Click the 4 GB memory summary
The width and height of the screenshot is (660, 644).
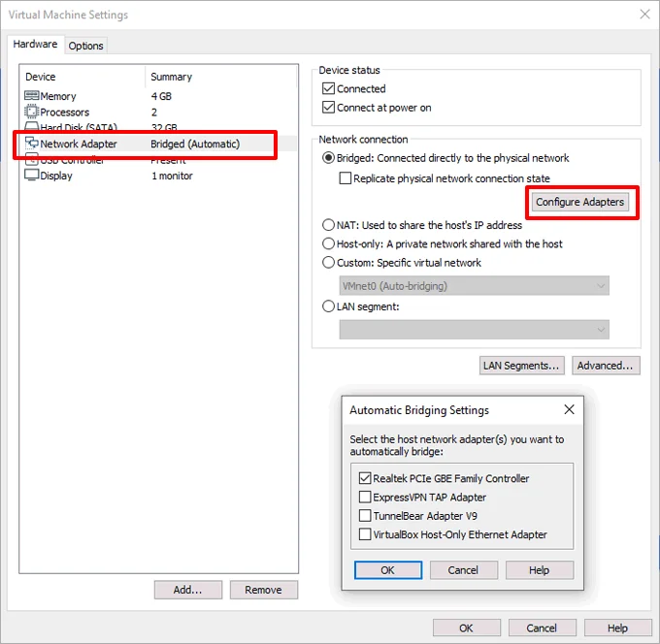click(162, 96)
